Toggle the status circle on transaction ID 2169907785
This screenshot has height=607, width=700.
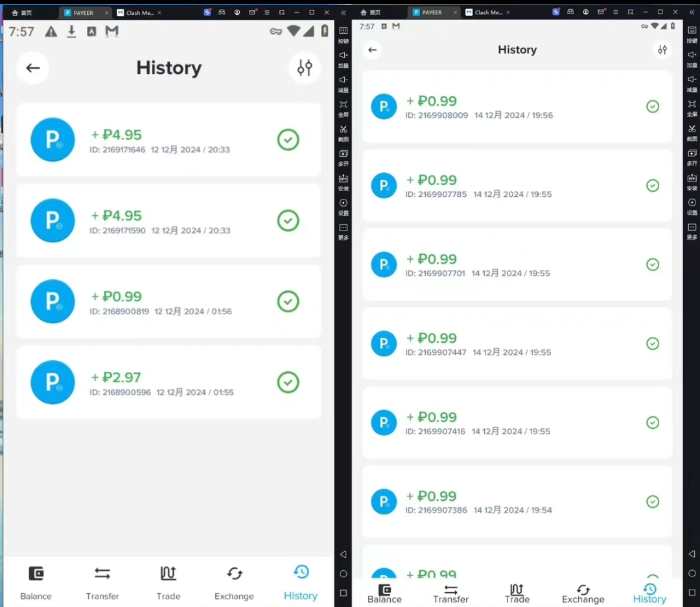click(x=653, y=185)
